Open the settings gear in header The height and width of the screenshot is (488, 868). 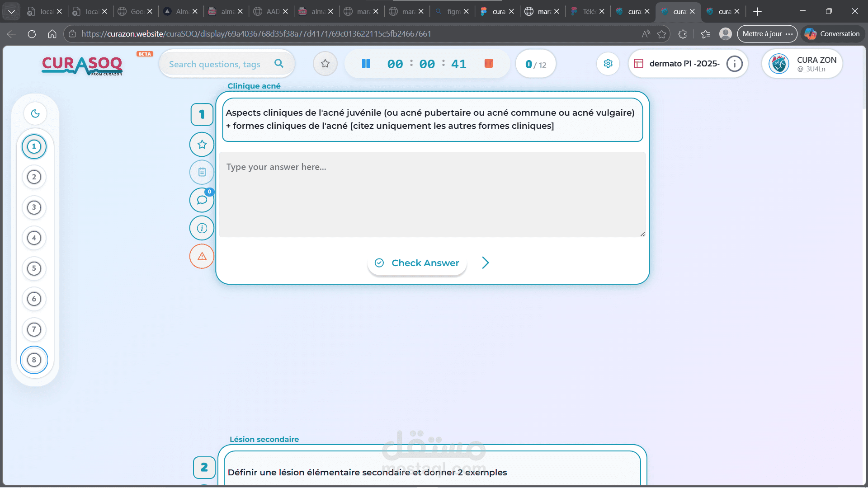tap(608, 64)
